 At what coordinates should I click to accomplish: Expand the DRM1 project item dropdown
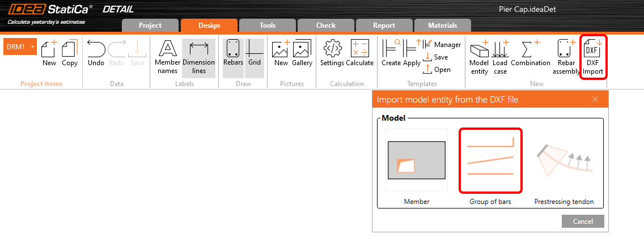click(33, 46)
